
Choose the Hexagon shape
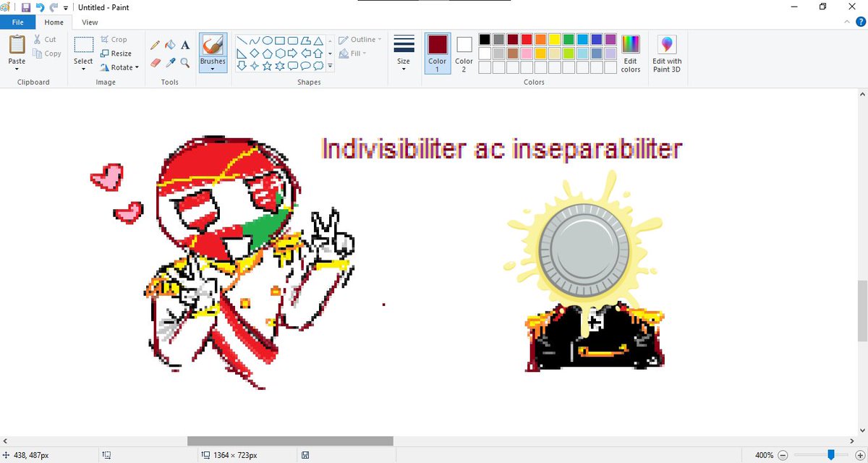(x=281, y=53)
